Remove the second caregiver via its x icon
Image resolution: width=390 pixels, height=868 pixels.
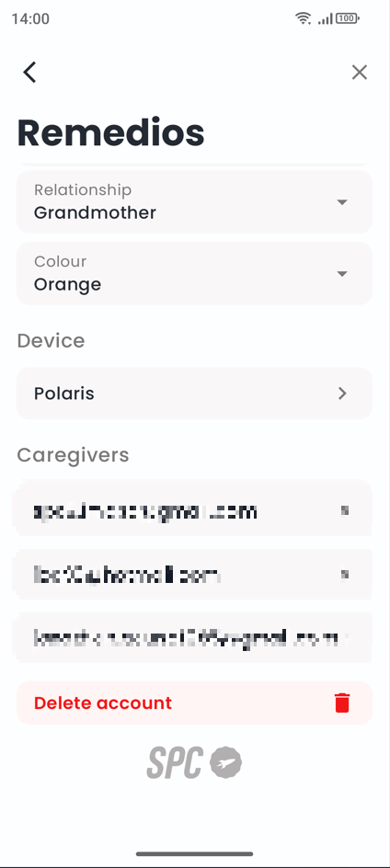click(x=345, y=575)
